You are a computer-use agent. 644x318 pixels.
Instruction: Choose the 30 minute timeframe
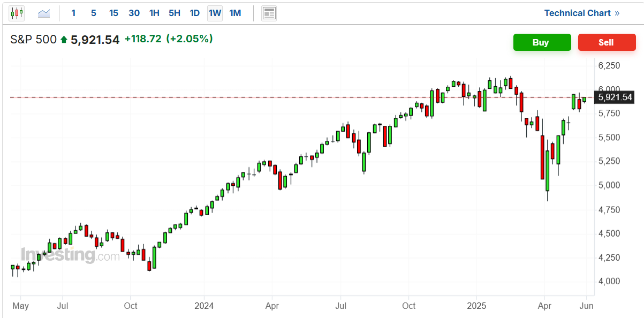(134, 13)
